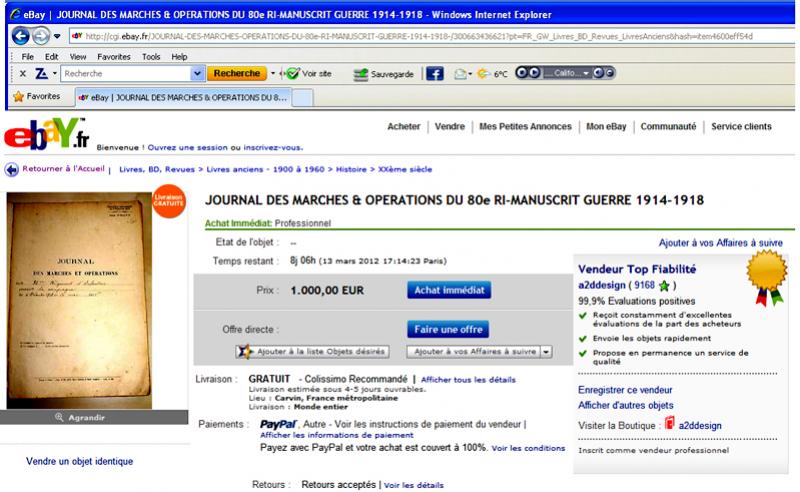Click the browser Forward arrow button
This screenshot has height=492, width=800.
41,36
